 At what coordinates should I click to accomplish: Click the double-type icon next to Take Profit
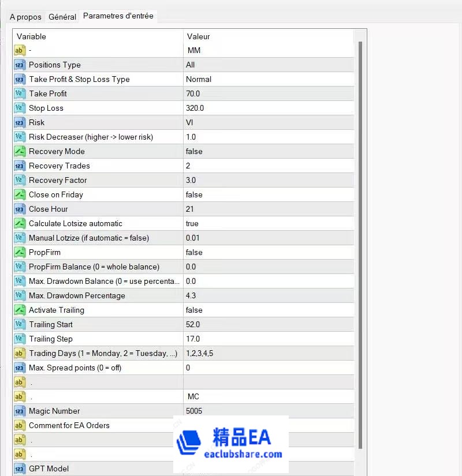pos(20,94)
